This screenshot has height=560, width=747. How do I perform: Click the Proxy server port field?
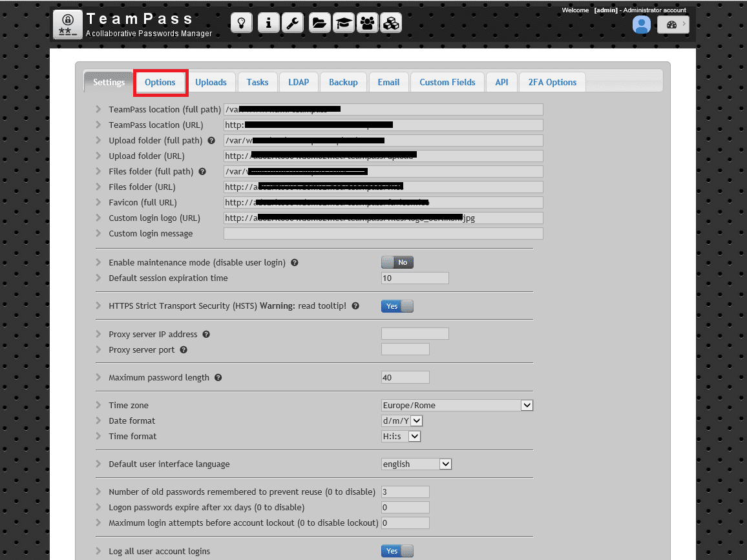coord(405,349)
